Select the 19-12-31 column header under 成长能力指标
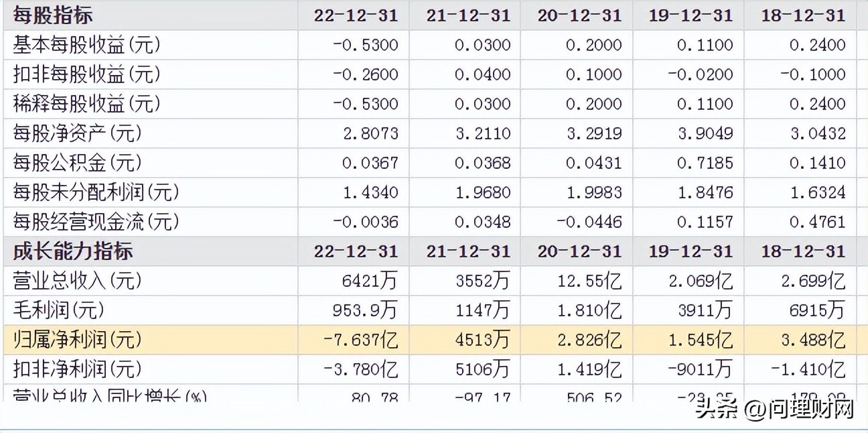Screen dimensions: 868x433 (691, 251)
